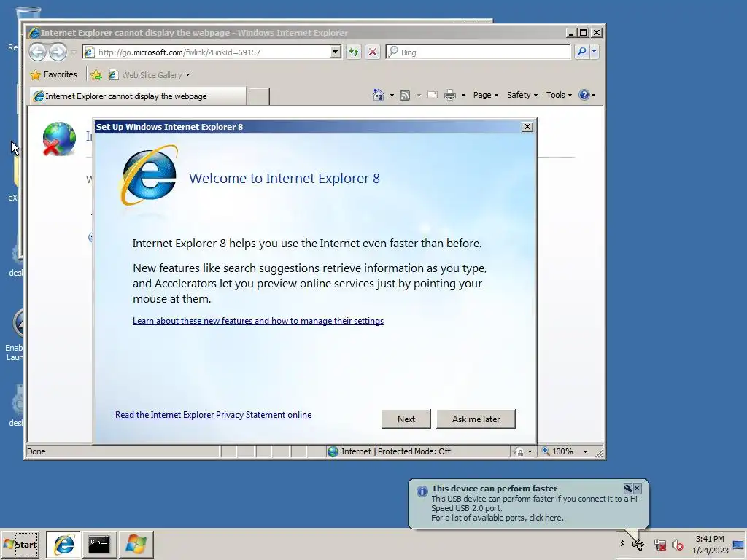Click the wrench icon in USB notification
This screenshot has height=560, width=747.
pyautogui.click(x=627, y=488)
